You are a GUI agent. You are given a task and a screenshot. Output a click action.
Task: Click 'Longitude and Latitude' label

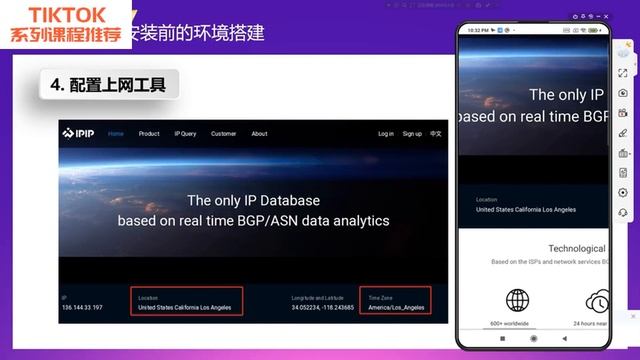point(318,298)
